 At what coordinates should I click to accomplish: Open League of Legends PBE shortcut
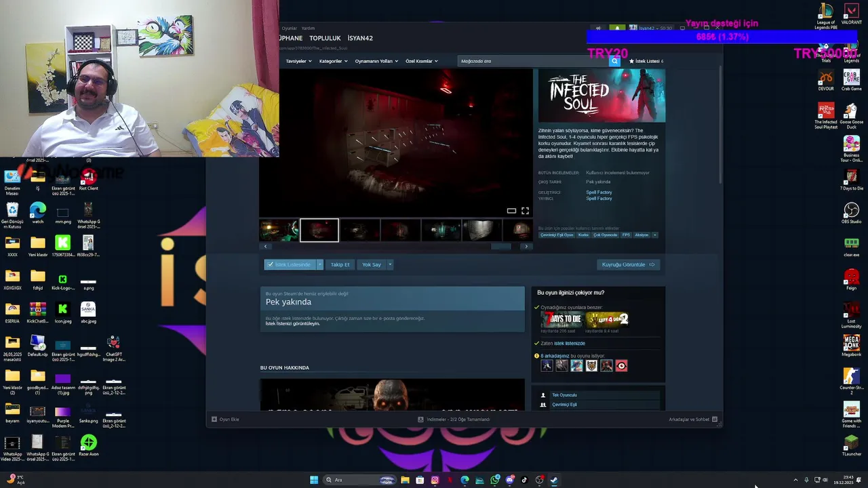pos(825,16)
